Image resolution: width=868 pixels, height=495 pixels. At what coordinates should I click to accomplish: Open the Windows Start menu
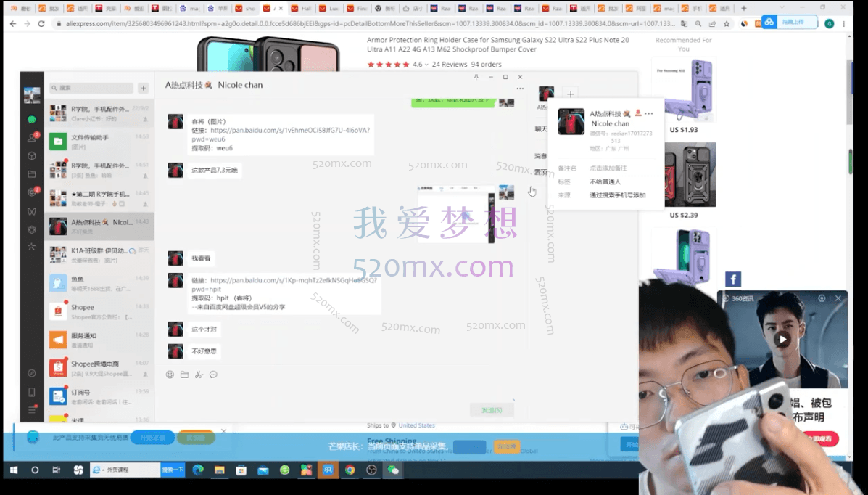[13, 470]
